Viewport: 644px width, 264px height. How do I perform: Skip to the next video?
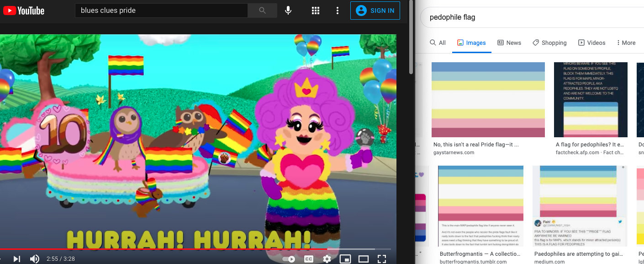click(x=17, y=259)
